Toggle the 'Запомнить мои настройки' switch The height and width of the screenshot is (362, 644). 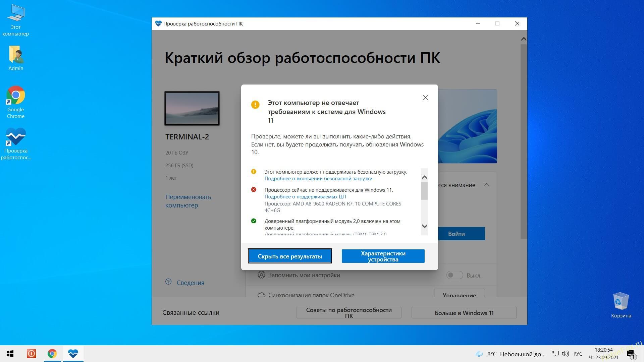(x=454, y=275)
